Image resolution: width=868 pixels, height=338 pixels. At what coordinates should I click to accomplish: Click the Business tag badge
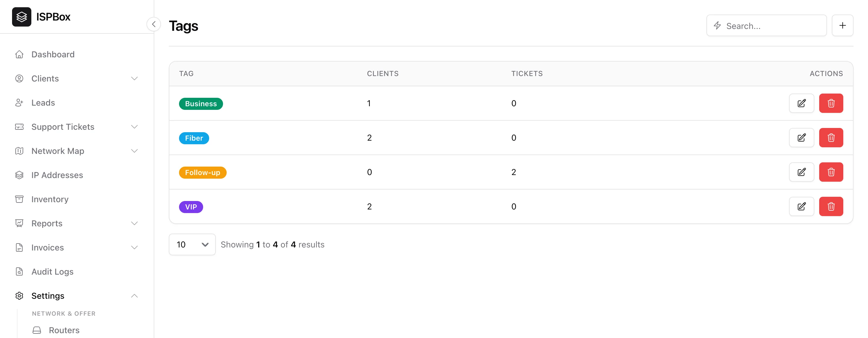(201, 104)
